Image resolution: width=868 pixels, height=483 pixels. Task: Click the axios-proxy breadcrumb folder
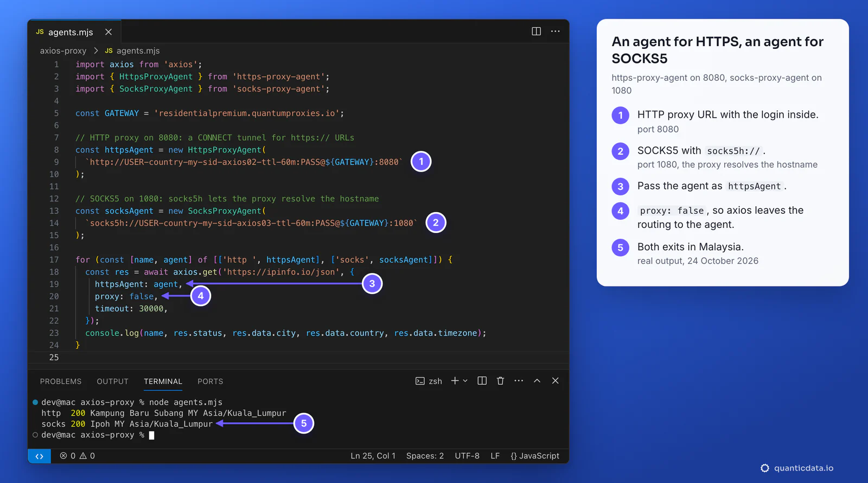point(63,50)
